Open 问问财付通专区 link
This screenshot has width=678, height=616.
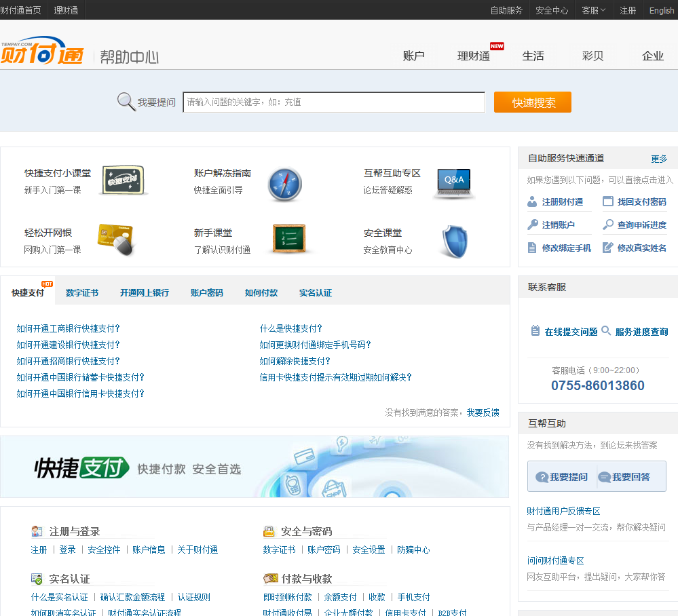pyautogui.click(x=555, y=560)
